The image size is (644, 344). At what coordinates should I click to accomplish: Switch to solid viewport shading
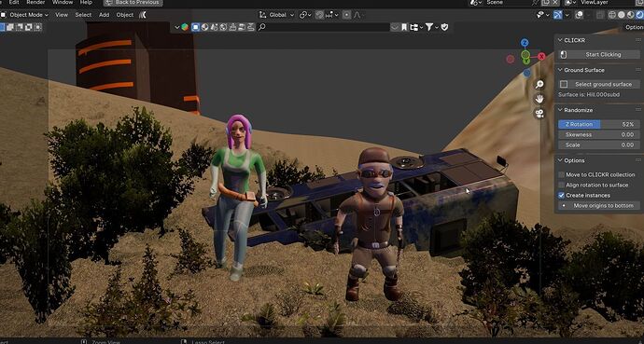coord(621,15)
